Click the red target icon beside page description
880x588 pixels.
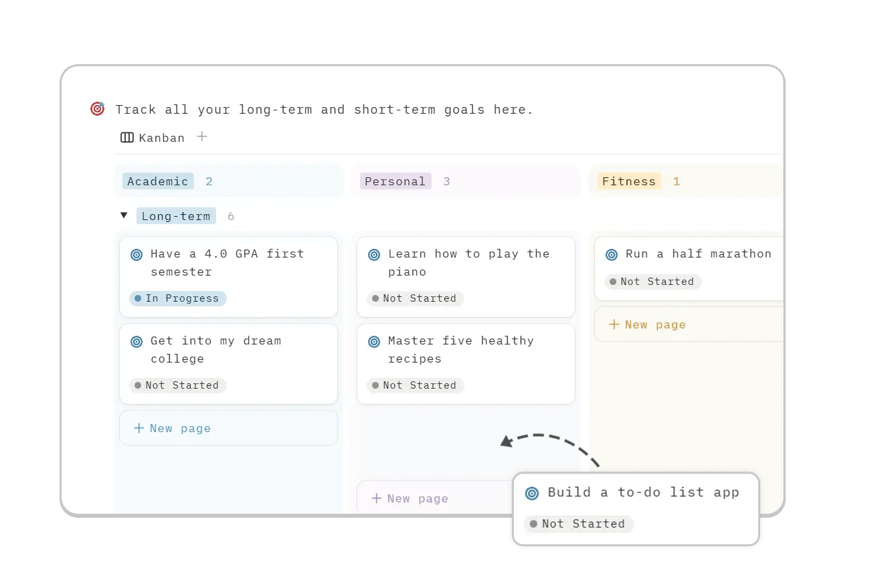tap(98, 109)
